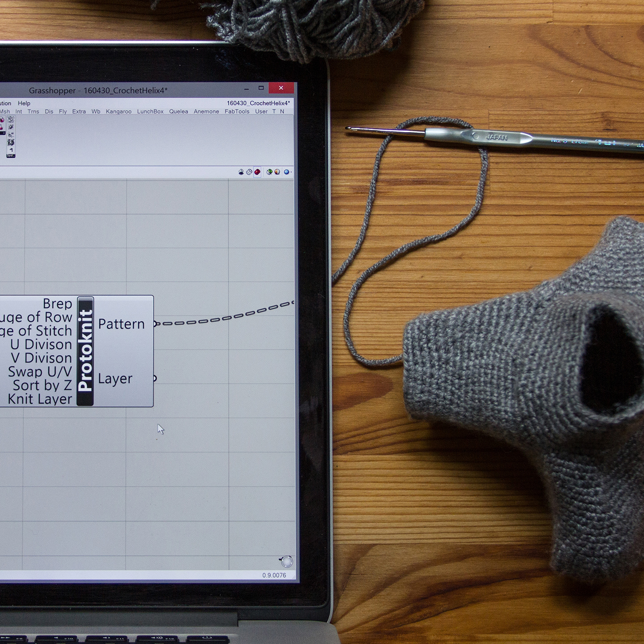Open the FabTools tab
Screen dimensions: 644x644
point(237,111)
